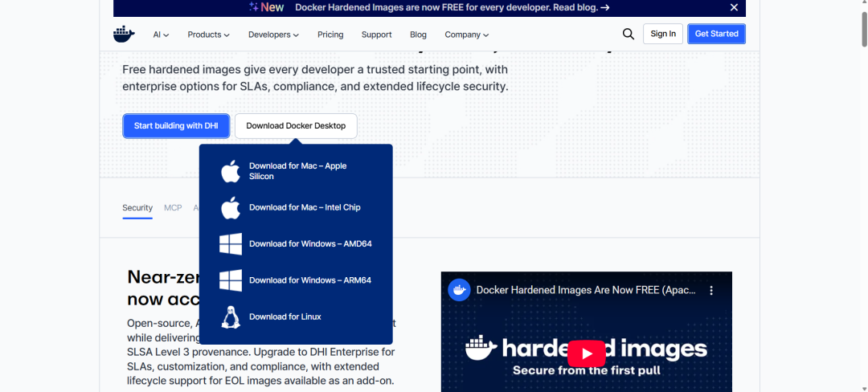Screen dimensions: 868x392
Task: Toggle the Download Docker Desktop button
Action: 296,126
